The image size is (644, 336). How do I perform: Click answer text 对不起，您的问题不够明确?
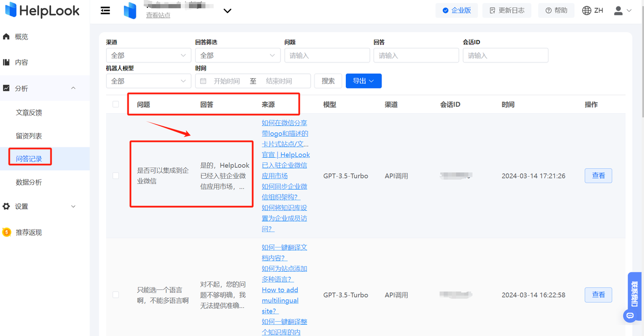click(223, 295)
